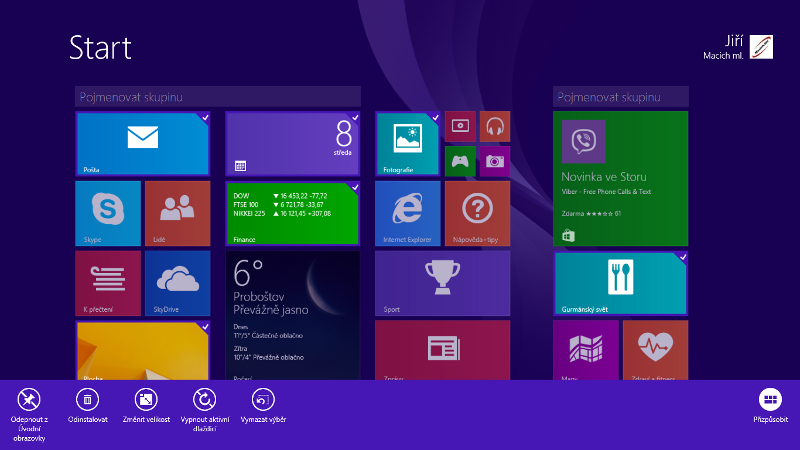
Task: Uncheck the selected Finance tile
Action: click(292, 213)
